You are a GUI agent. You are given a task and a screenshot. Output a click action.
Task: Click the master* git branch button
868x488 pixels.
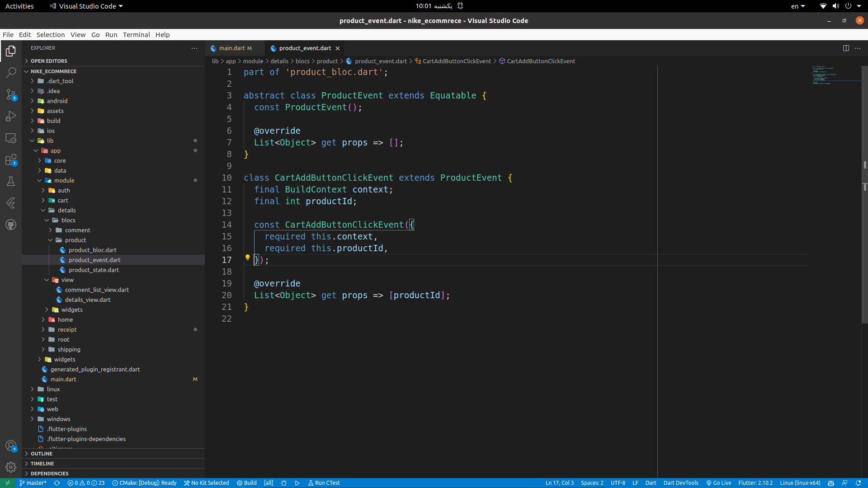coord(33,483)
